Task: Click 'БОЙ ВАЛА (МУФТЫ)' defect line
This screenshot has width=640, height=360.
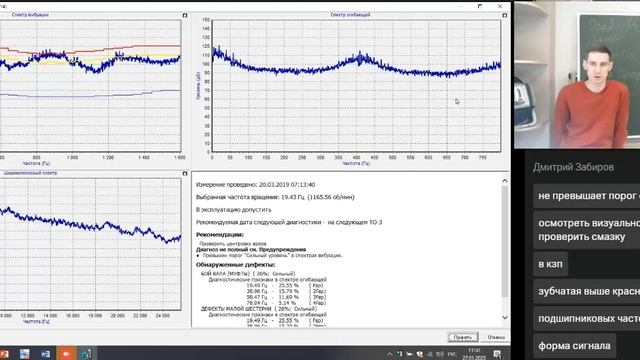Action: (248, 273)
